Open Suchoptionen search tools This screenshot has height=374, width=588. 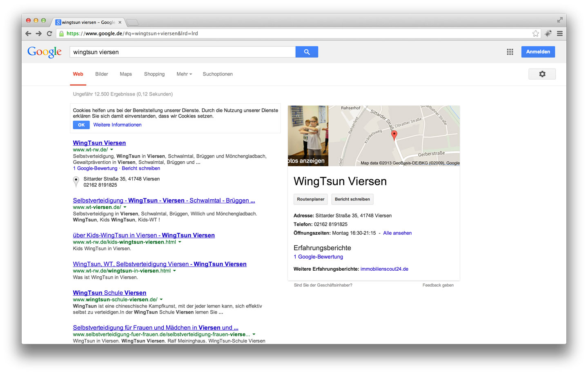point(218,74)
